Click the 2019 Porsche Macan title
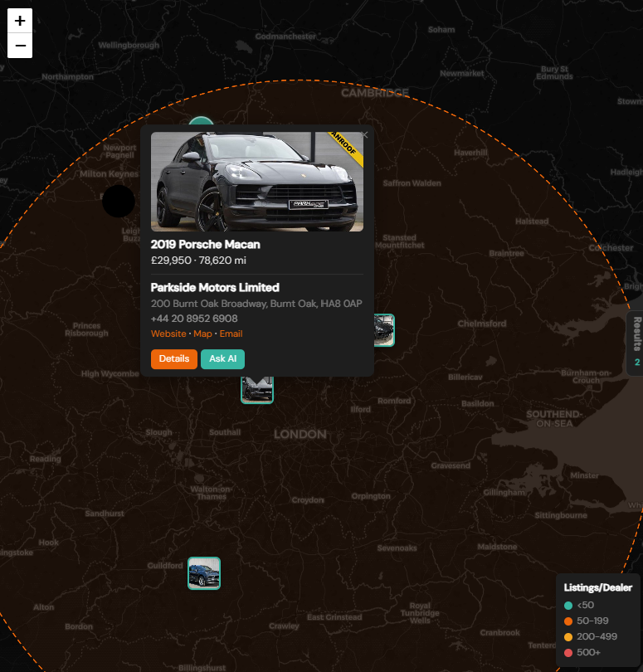Viewport: 643px width, 672px height. tap(205, 245)
